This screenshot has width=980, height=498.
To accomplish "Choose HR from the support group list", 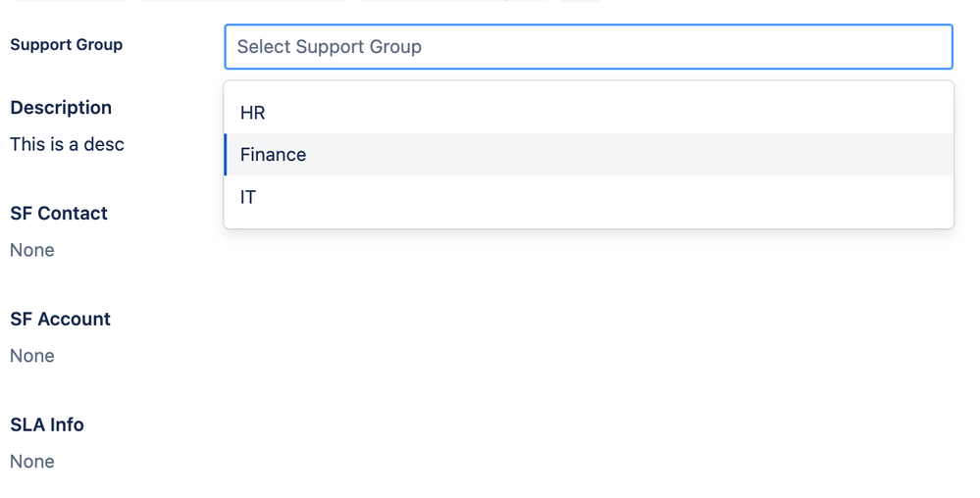I will click(x=253, y=113).
